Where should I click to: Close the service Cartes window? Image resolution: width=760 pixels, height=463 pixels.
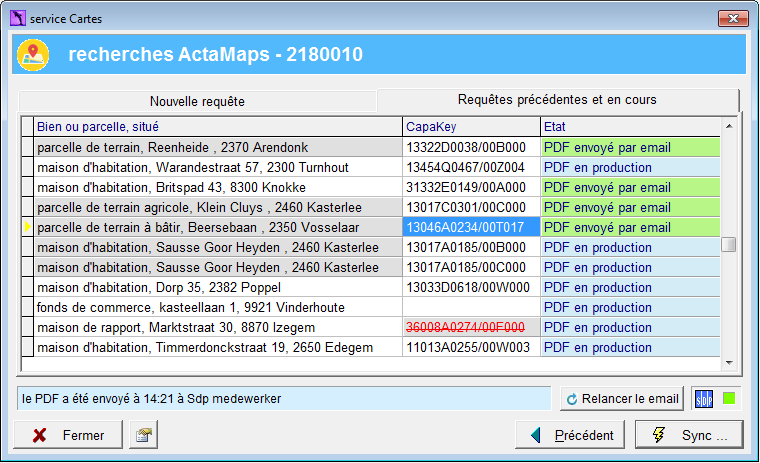733,18
